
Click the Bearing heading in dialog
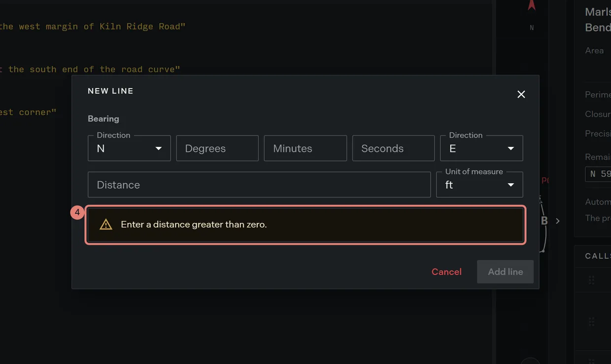click(x=103, y=119)
